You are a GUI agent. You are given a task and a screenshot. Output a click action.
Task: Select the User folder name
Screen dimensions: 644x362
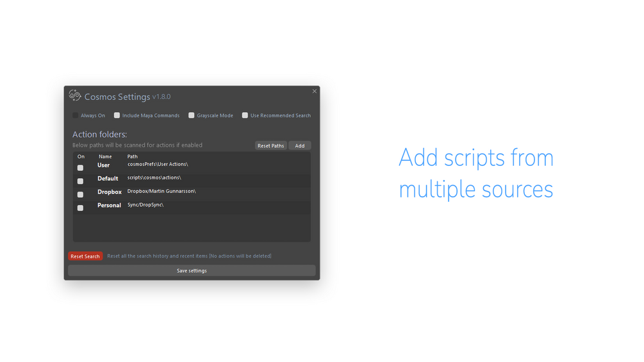point(104,165)
